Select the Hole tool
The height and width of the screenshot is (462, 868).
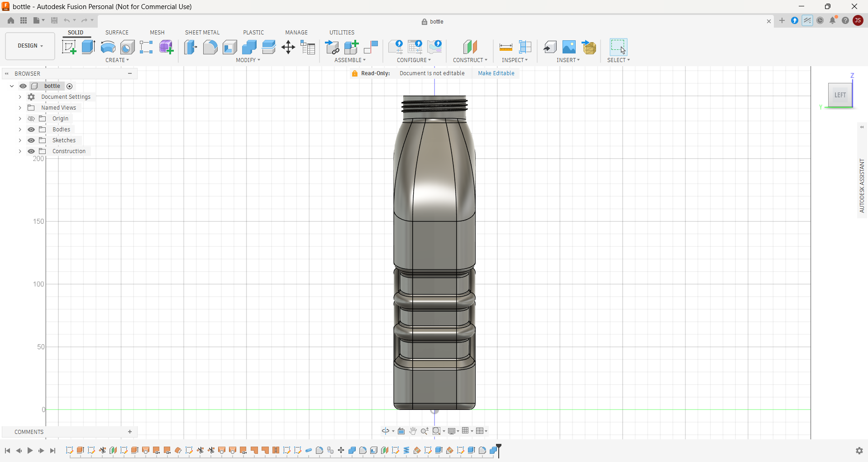pyautogui.click(x=127, y=47)
